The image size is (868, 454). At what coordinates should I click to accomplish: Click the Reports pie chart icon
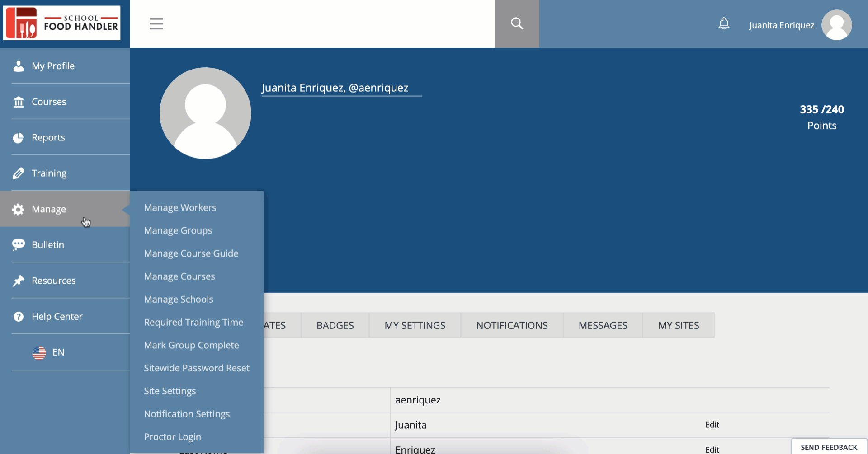[x=18, y=138]
